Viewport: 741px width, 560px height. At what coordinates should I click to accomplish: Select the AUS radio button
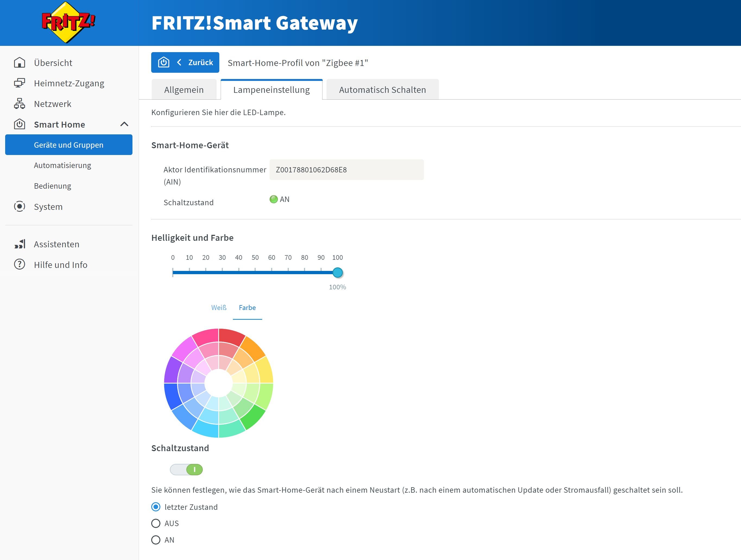pyautogui.click(x=156, y=523)
